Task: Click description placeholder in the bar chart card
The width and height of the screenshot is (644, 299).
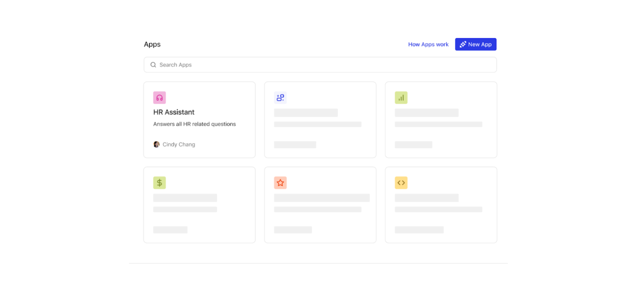Action: (438, 124)
